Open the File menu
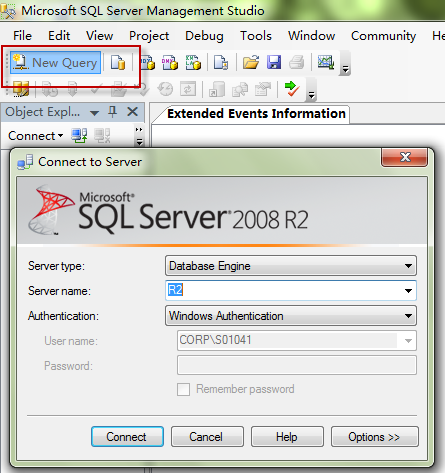Viewport: 445px width, 473px height. [x=22, y=36]
